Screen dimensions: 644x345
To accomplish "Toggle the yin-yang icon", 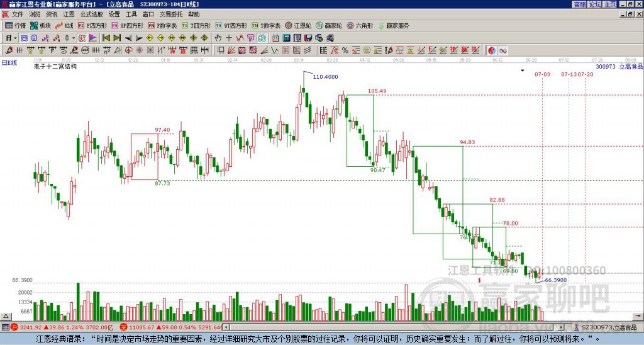I will [492, 50].
